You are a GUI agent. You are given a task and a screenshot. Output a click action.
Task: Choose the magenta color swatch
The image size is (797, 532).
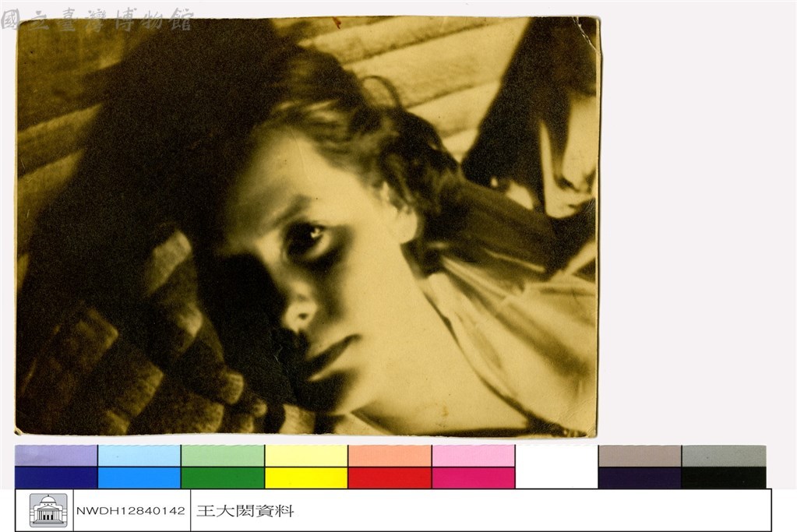tap(473, 477)
